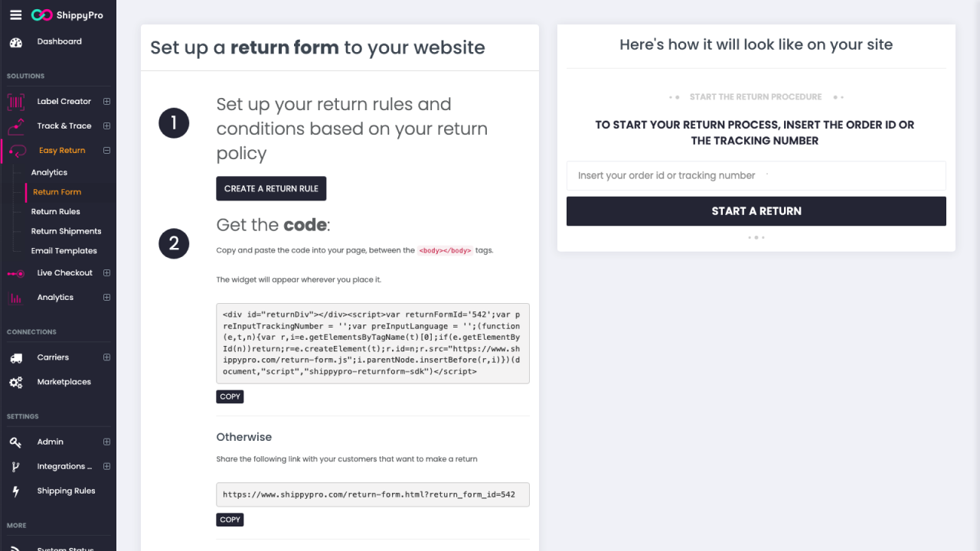
Task: Select the Label Creator barcode icon
Action: click(16, 102)
